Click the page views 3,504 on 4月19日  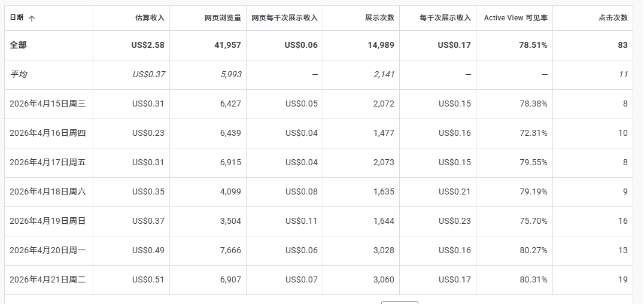230,221
